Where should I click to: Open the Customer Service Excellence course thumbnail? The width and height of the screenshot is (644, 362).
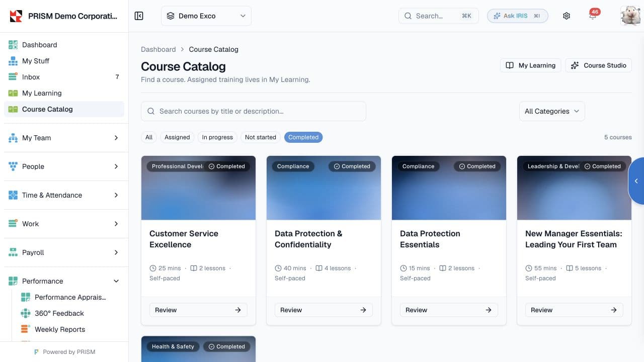[198, 188]
